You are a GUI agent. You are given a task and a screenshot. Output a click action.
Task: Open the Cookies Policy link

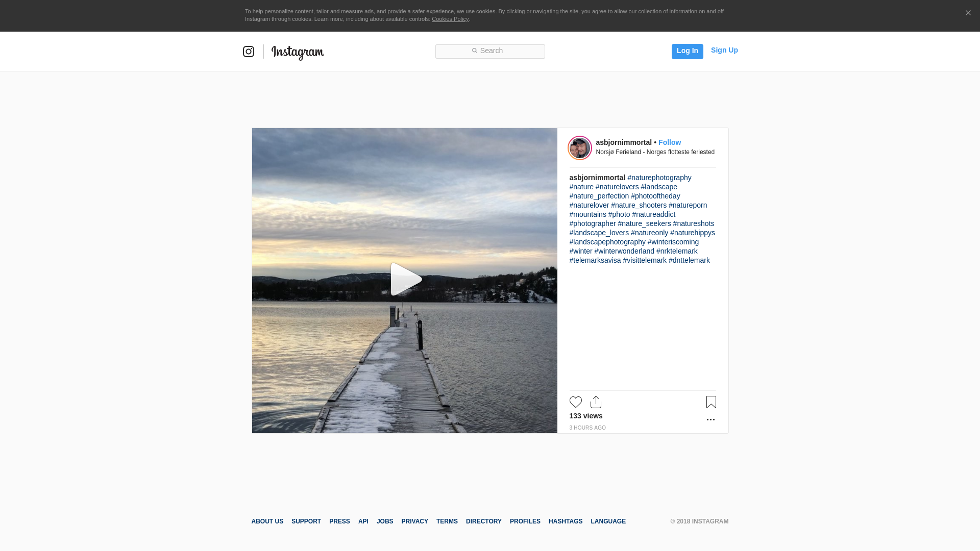pyautogui.click(x=450, y=19)
